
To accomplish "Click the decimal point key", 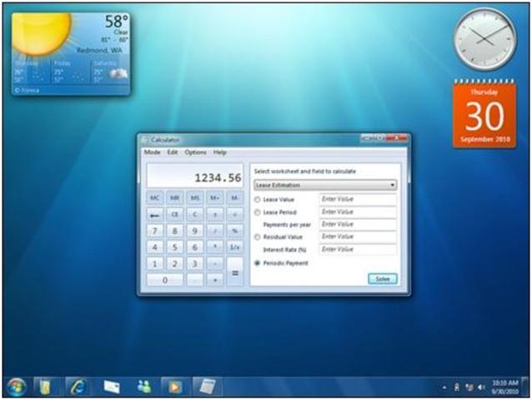I will (195, 280).
